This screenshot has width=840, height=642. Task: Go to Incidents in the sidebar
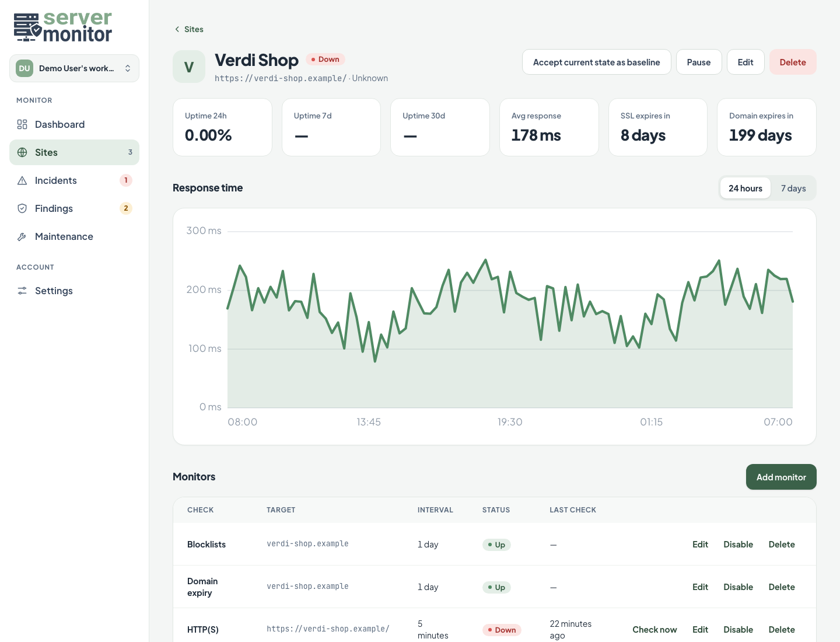pos(74,180)
